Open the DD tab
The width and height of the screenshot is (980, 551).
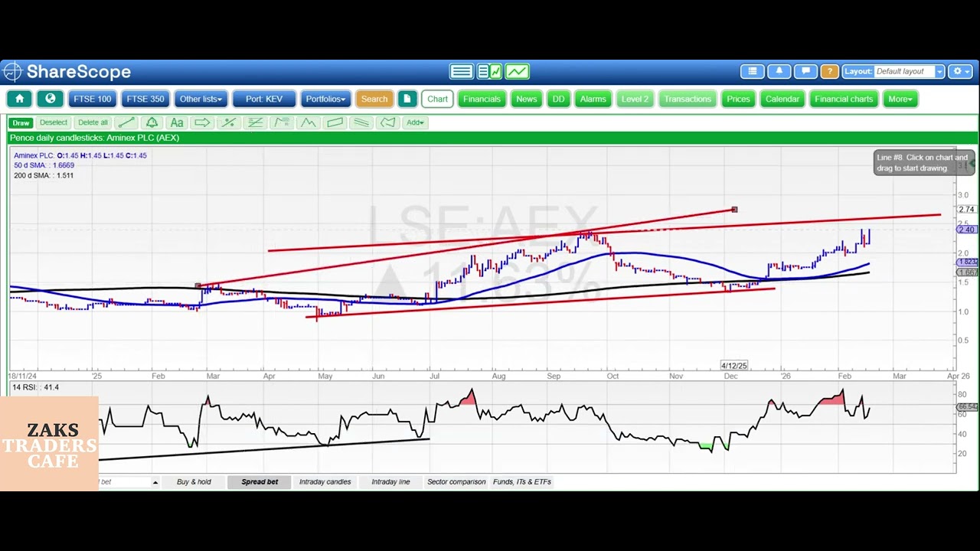tap(559, 99)
